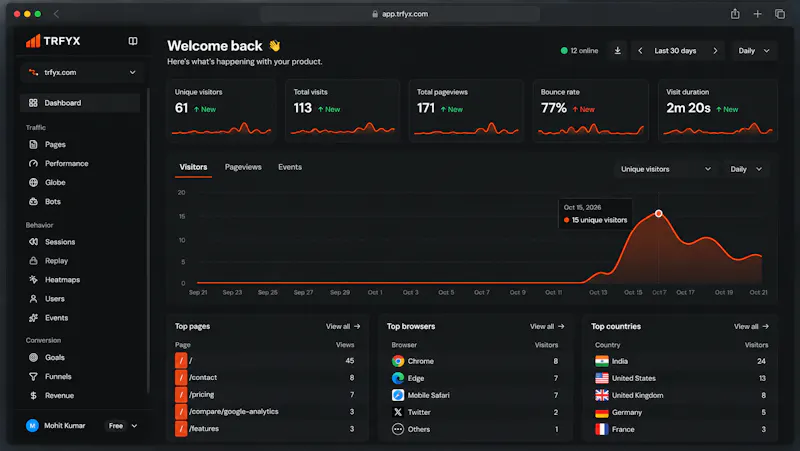The width and height of the screenshot is (800, 451).
Task: Click browser share icon in toolbar
Action: 735,14
